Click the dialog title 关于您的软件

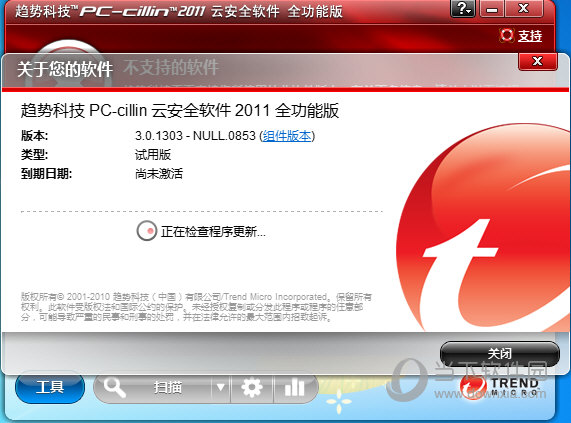coord(65,69)
